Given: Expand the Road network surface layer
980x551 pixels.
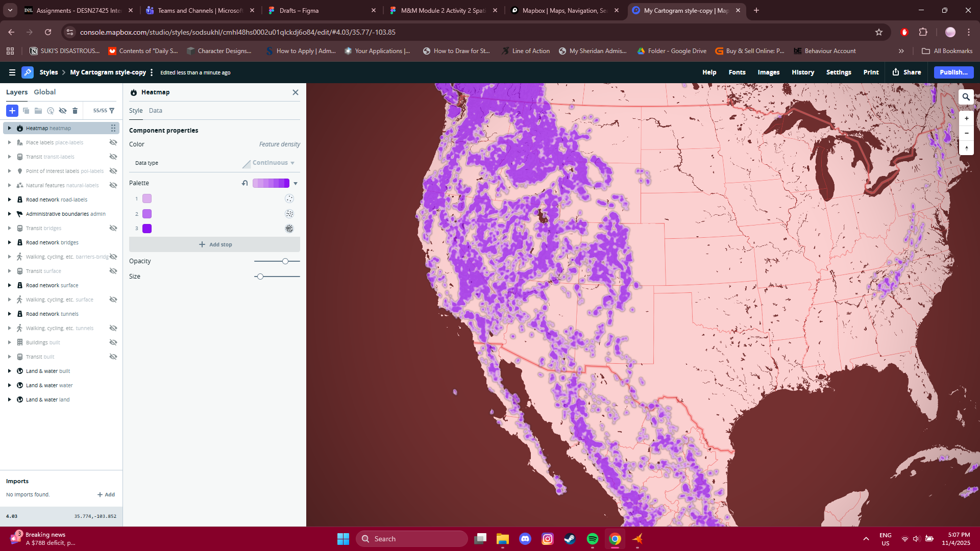Looking at the screenshot, I should 9,285.
